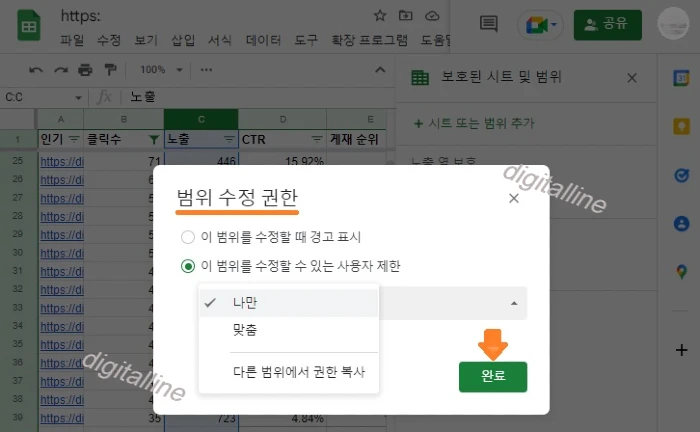Click the move to folder icon
Image resolution: width=700 pixels, height=432 pixels.
(x=405, y=16)
